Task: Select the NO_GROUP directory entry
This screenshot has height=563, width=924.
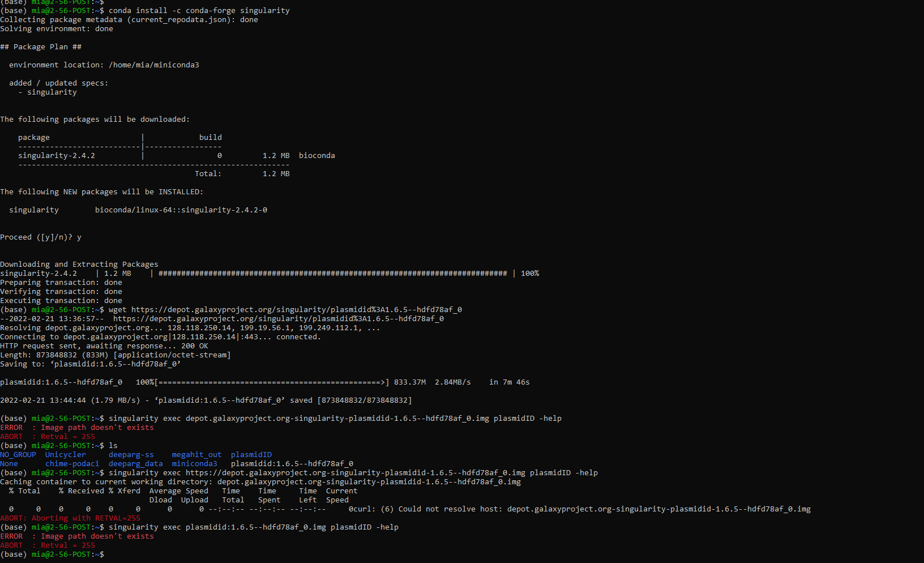Action: click(x=18, y=454)
